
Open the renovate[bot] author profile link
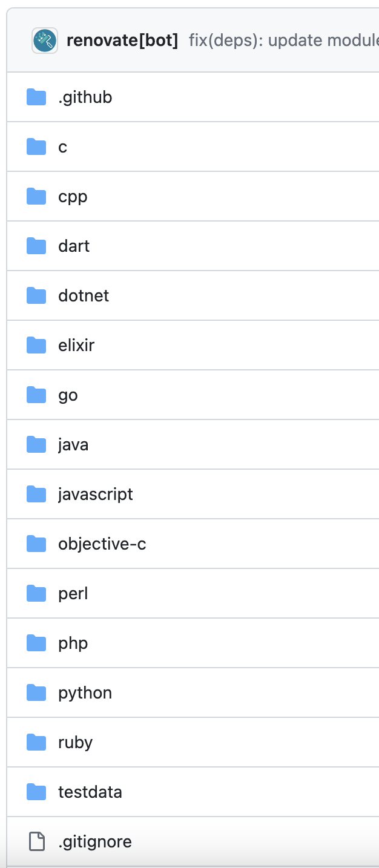[122, 41]
